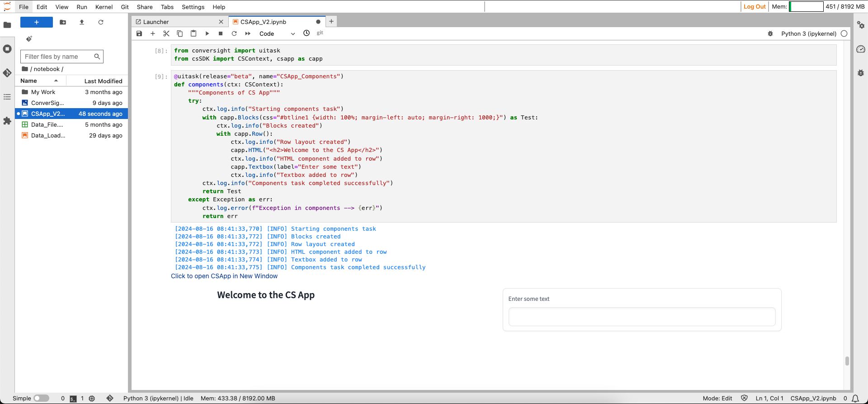
Task: Open the Debugger panel in right sidebar
Action: tap(861, 73)
